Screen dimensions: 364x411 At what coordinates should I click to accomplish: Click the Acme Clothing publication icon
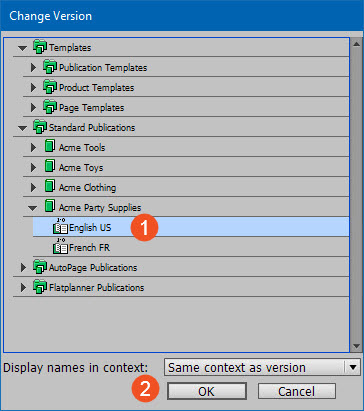(x=50, y=186)
